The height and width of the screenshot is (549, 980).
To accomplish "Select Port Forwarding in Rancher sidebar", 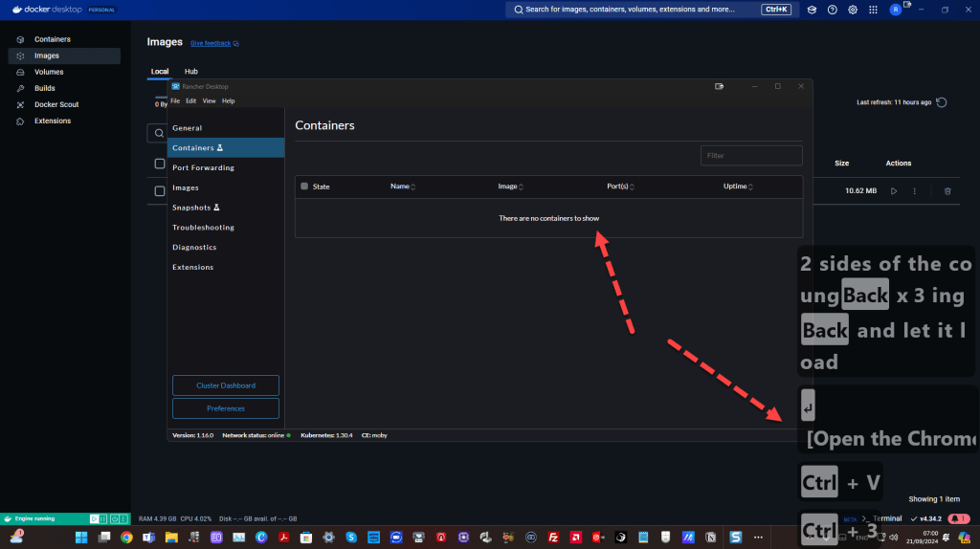I will coord(226,167).
